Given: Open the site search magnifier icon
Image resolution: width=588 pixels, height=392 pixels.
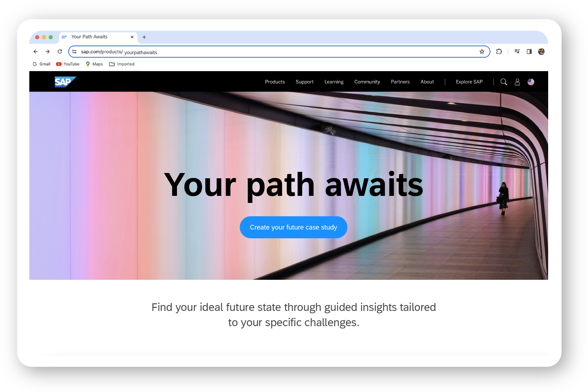Looking at the screenshot, I should tap(504, 82).
